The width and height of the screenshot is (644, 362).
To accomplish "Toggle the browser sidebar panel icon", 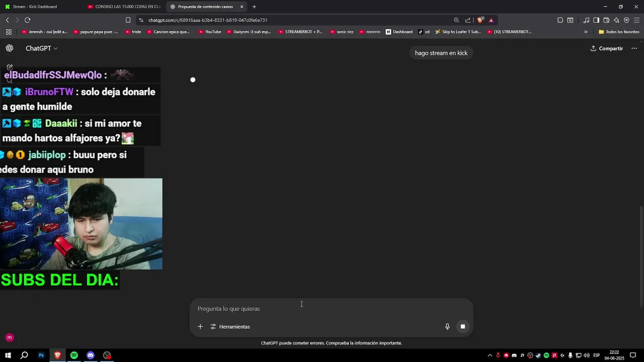I will click(x=596, y=20).
